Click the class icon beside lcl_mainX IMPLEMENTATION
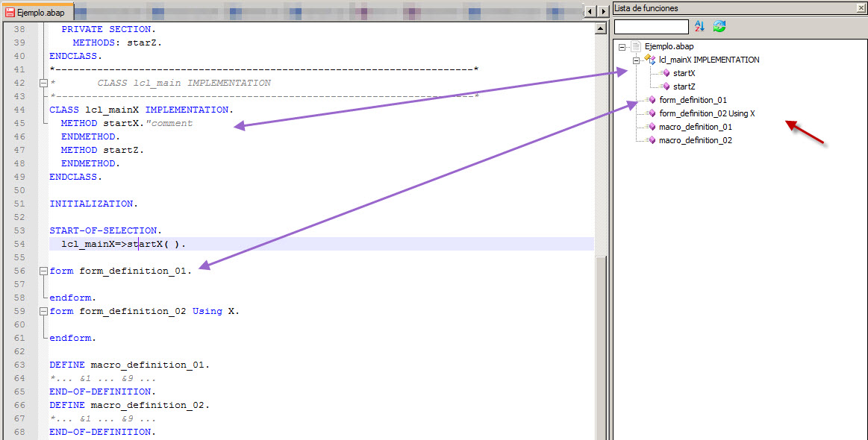 [650, 60]
